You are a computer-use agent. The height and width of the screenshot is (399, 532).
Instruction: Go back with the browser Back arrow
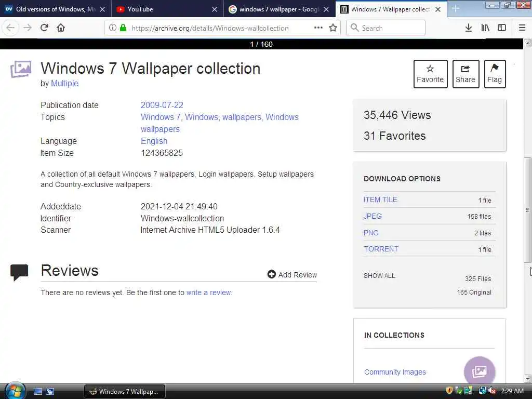[10, 28]
